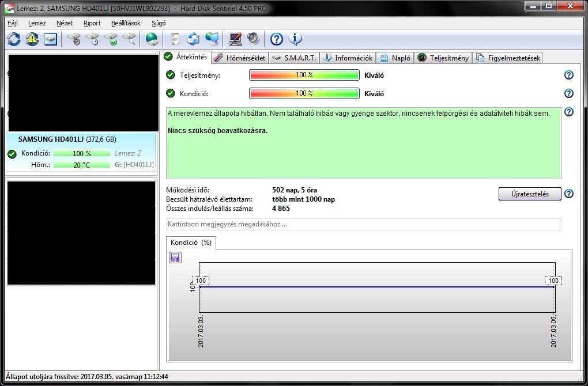
Task: Click the sidebar Kondíció 100 % bar
Action: click(82, 153)
